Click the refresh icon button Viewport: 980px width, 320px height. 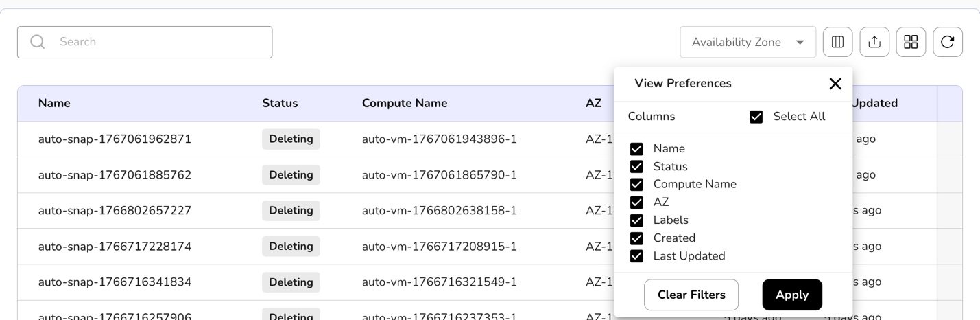pyautogui.click(x=948, y=42)
